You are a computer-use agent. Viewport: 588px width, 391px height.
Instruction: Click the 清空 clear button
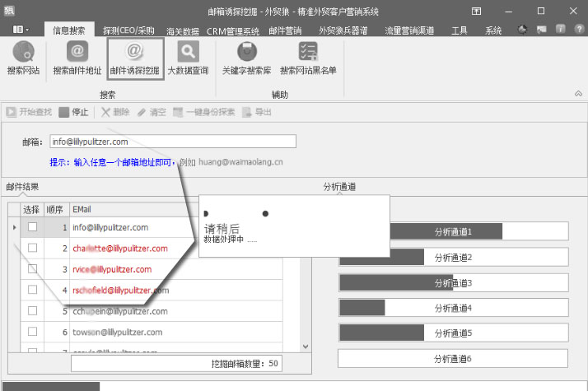click(152, 112)
